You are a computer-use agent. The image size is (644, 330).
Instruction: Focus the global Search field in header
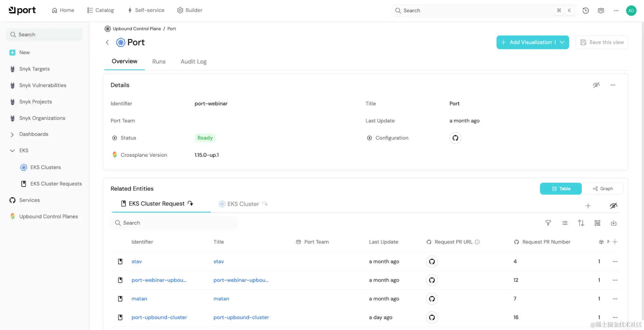pyautogui.click(x=484, y=11)
